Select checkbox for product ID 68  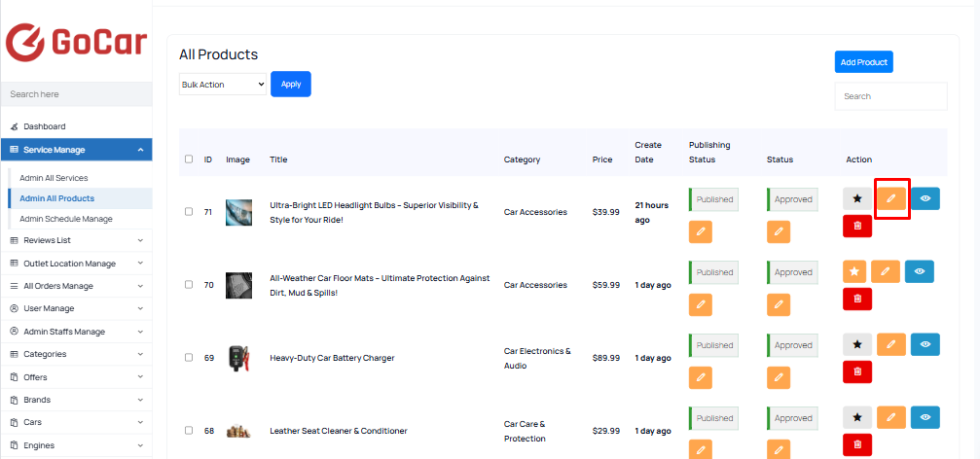tap(190, 430)
